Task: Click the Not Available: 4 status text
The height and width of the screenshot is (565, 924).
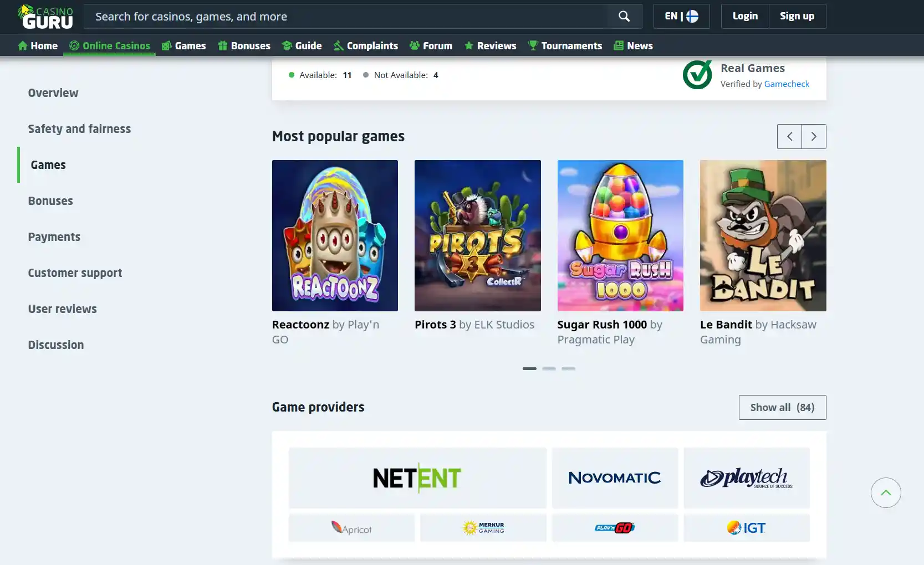Action: 401,75
